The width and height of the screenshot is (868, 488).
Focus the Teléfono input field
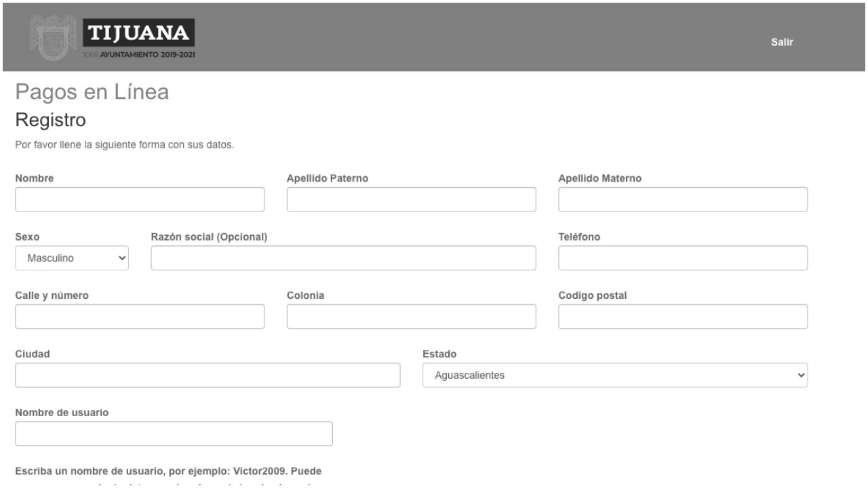pyautogui.click(x=683, y=258)
